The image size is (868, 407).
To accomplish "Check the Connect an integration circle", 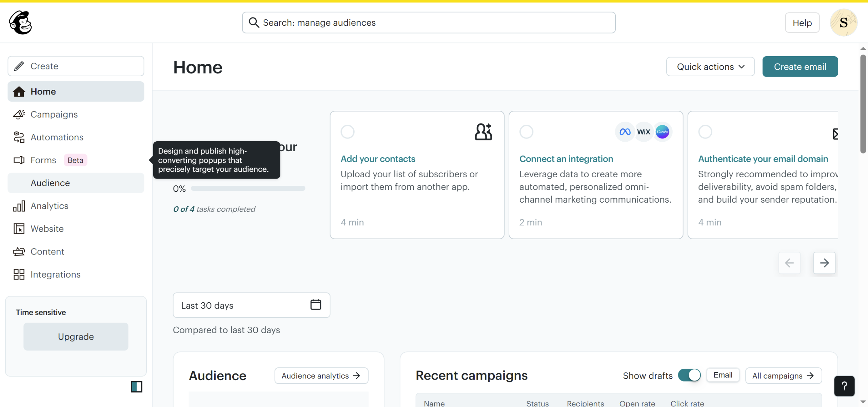I will click(526, 132).
